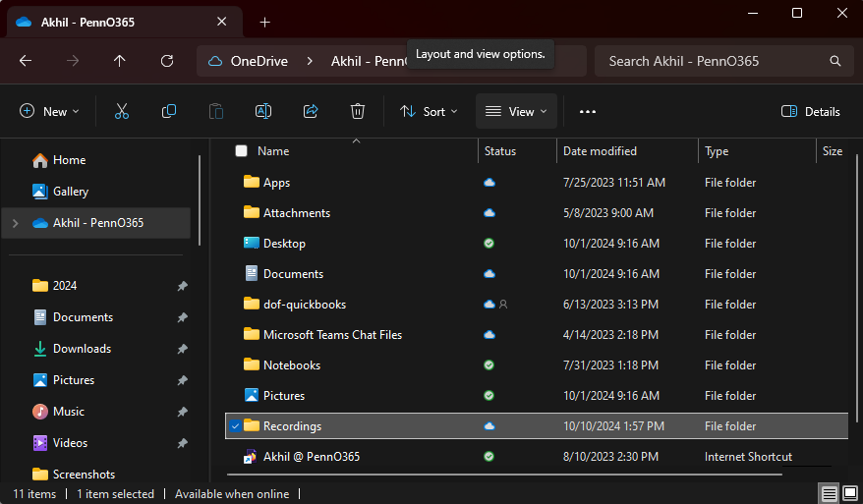
Task: Toggle the Details pane button
Action: click(x=810, y=112)
